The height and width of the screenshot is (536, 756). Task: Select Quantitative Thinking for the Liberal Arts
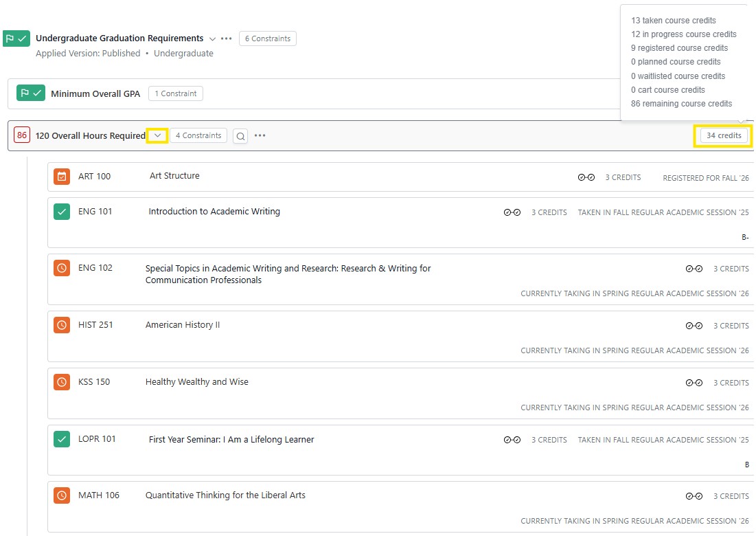tap(225, 495)
